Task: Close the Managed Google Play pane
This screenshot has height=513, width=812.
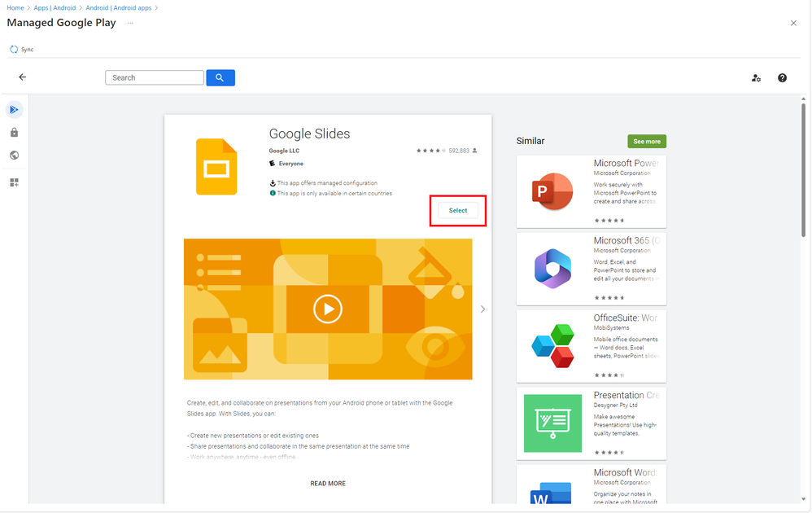Action: tap(793, 23)
